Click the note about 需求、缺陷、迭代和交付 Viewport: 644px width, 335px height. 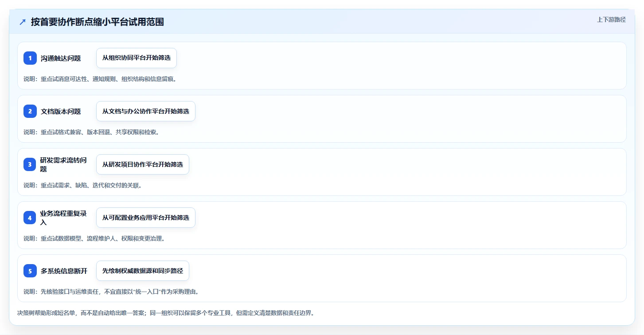82,185
